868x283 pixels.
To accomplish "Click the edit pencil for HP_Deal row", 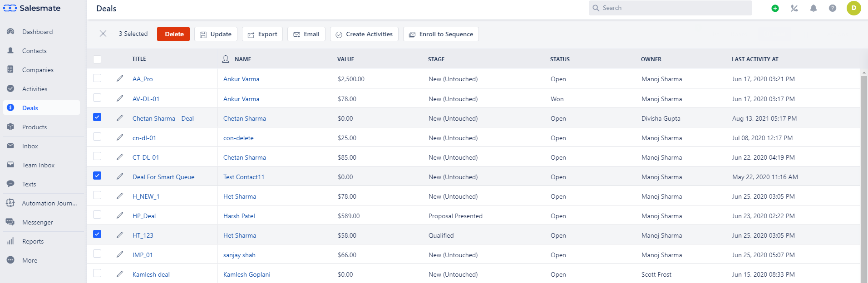I will click(x=120, y=215).
